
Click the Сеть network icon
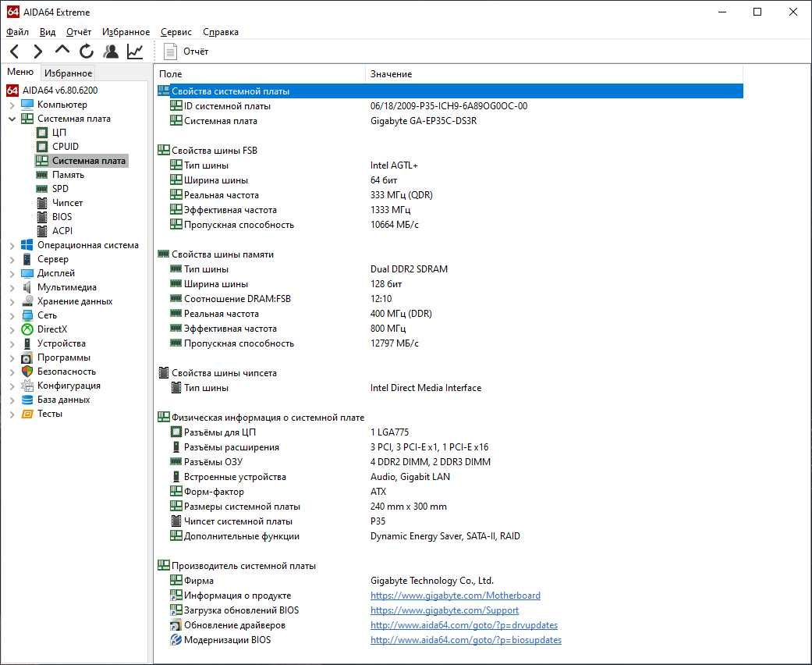click(27, 315)
